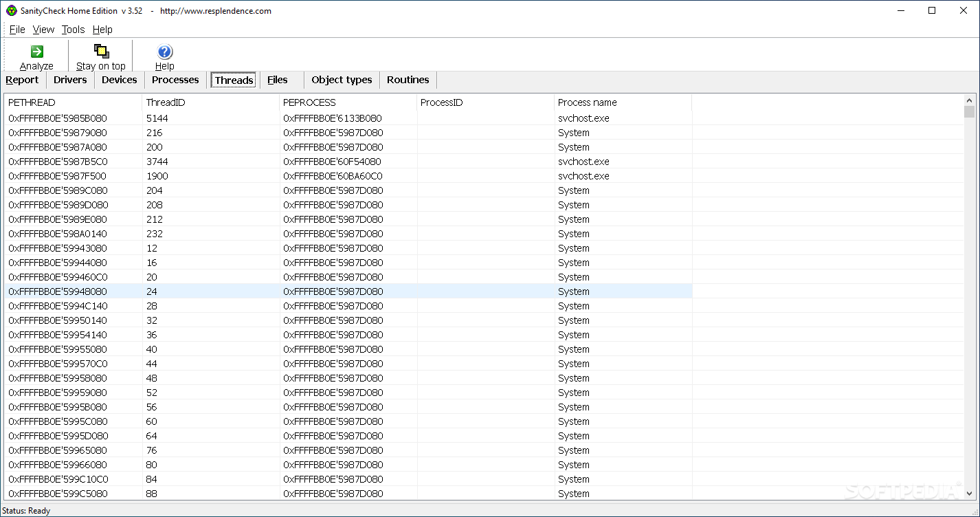
Task: Open the Object types tab
Action: click(x=342, y=80)
